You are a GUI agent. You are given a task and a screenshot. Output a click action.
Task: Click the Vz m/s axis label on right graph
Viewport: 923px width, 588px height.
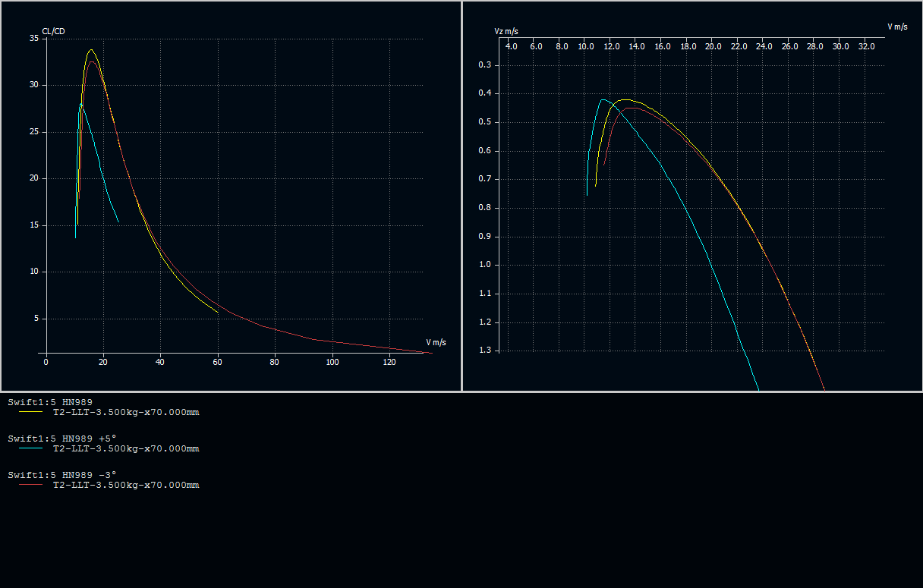click(506, 31)
